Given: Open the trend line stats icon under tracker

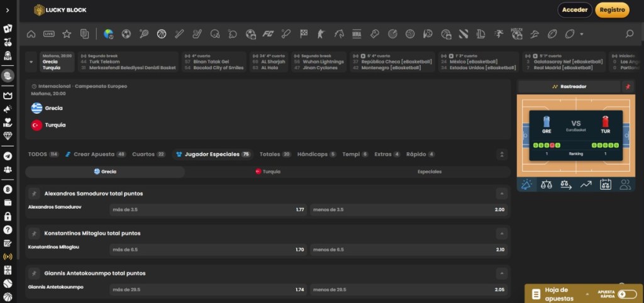Looking at the screenshot, I should pyautogui.click(x=586, y=185).
